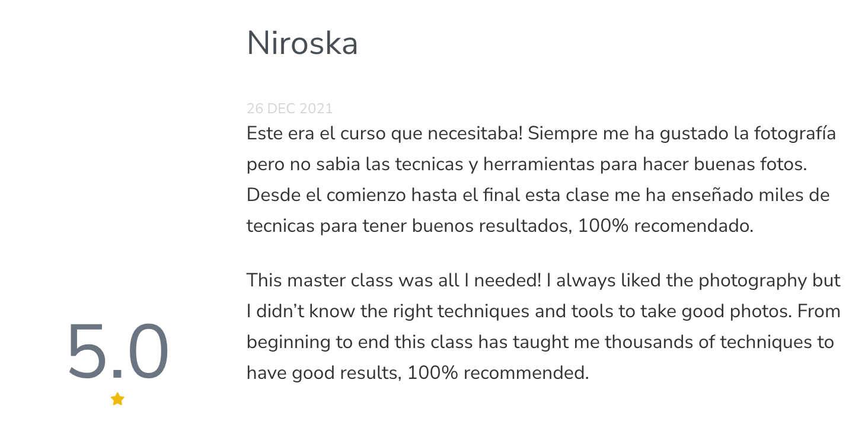
Task: Click the 5.0 rating score
Action: pos(118,352)
